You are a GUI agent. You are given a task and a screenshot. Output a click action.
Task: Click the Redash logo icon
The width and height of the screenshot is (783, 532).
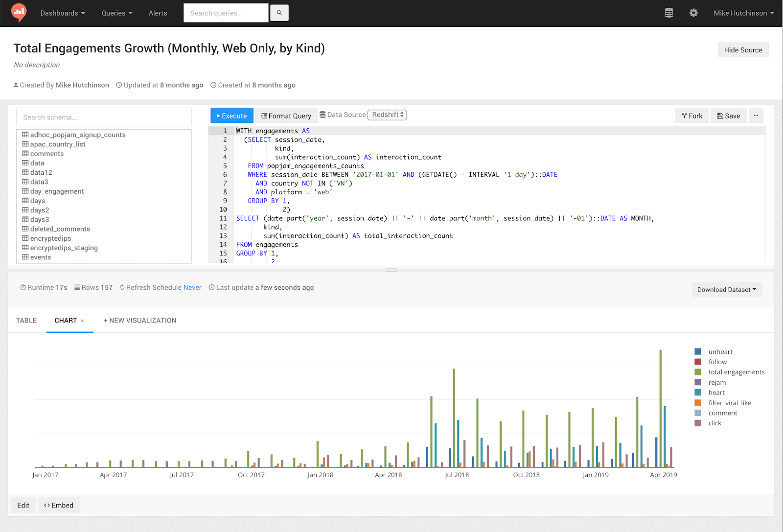click(19, 12)
